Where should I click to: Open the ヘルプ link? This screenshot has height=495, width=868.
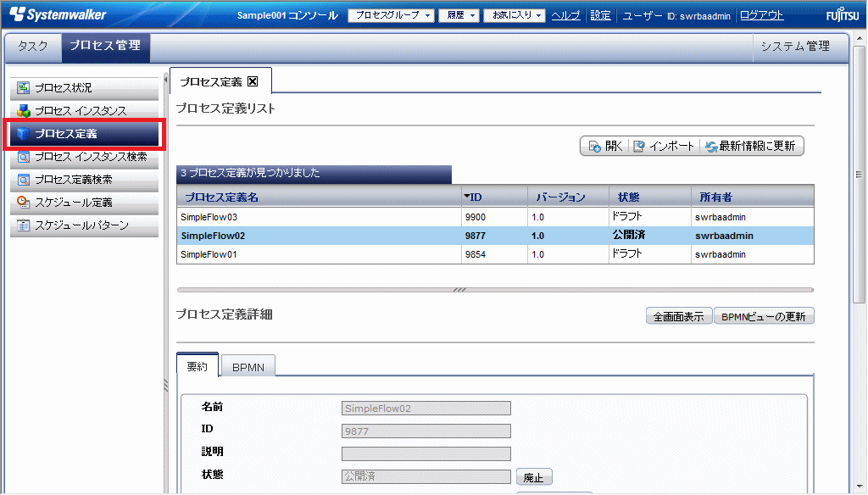565,15
